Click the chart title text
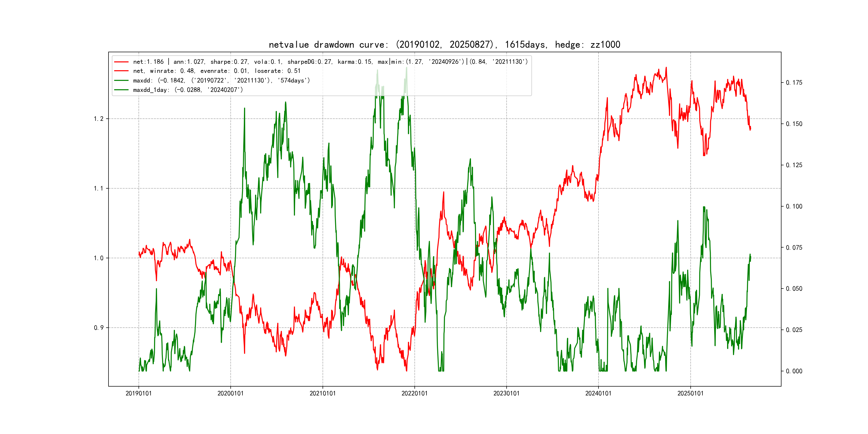Image resolution: width=868 pixels, height=434 pixels. tap(444, 44)
